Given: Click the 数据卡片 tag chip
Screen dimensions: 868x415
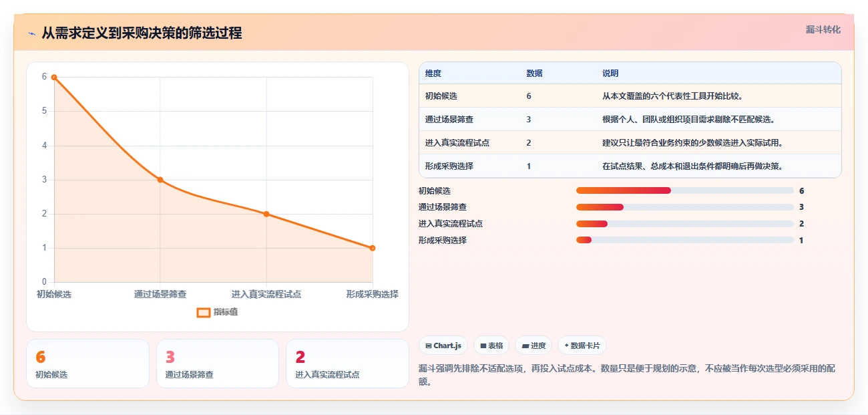Looking at the screenshot, I should coord(582,345).
